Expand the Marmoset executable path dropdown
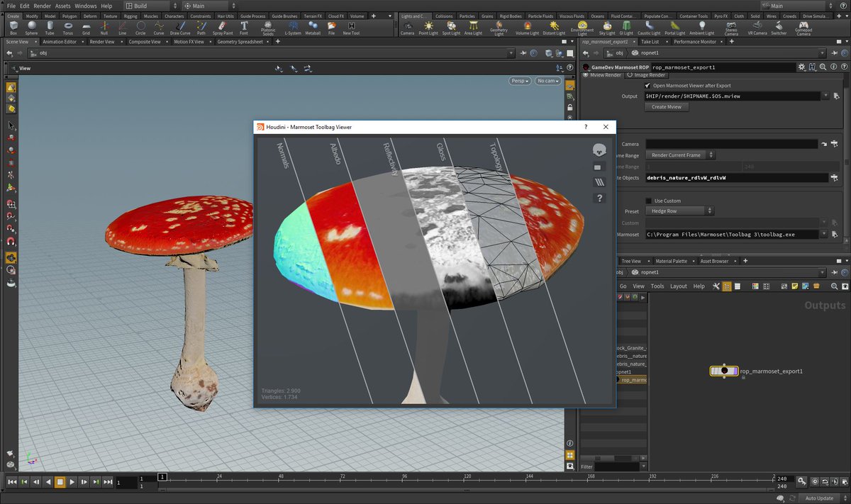This screenshot has width=851, height=504. [825, 234]
